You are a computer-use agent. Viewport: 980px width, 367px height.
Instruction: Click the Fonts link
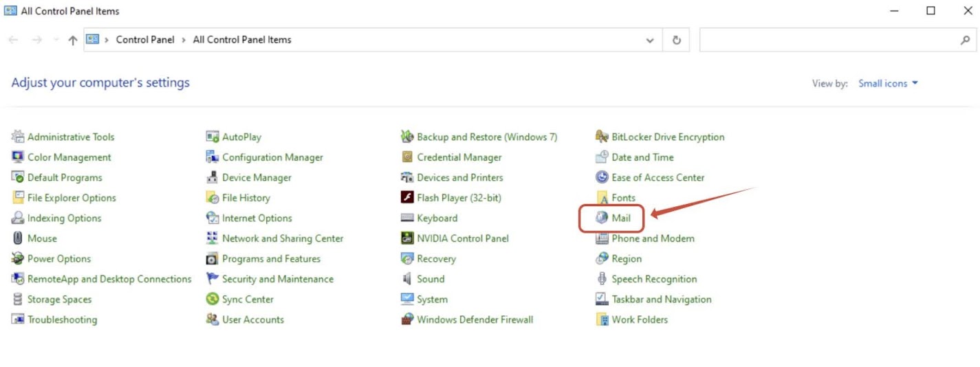623,198
